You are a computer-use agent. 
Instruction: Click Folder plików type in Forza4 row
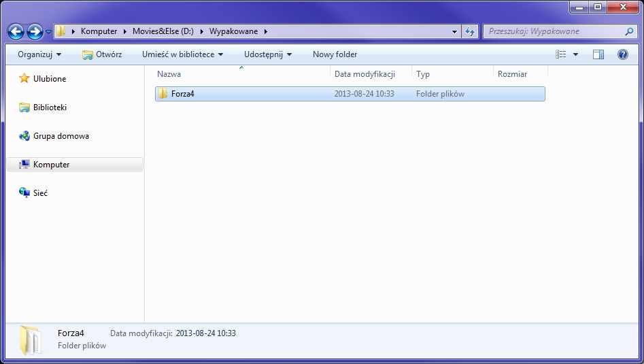(x=440, y=94)
